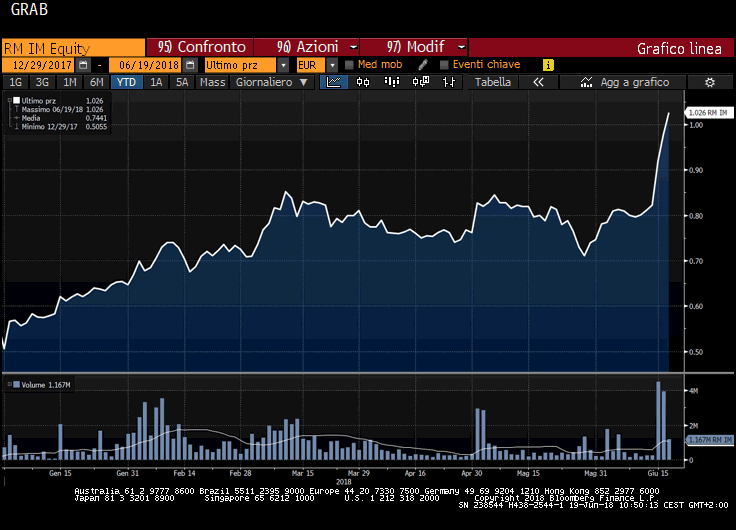
Task: Expand the 96) Azioni dropdown arrow
Action: (353, 47)
